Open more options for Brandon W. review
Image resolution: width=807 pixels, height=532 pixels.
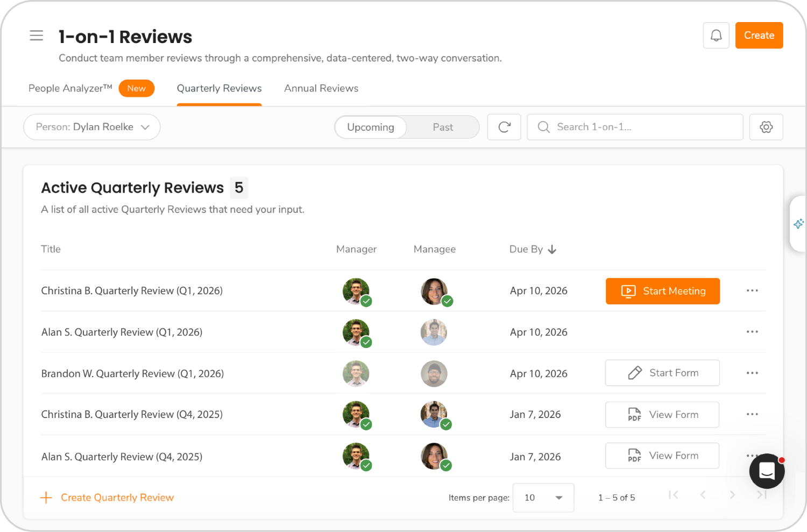752,373
